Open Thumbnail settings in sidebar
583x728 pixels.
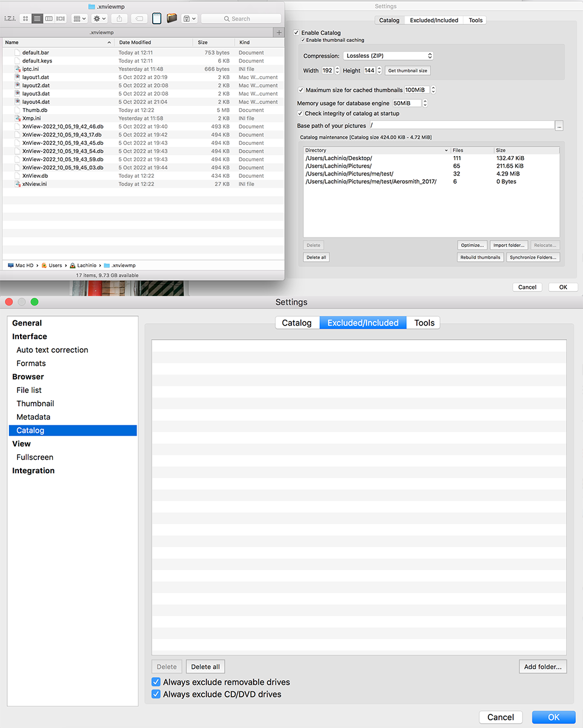coord(35,404)
